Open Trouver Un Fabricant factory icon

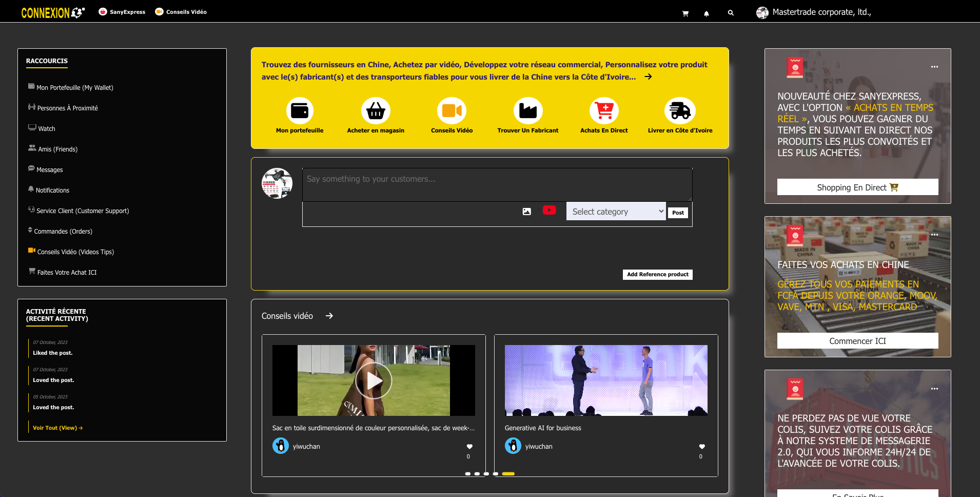point(528,110)
